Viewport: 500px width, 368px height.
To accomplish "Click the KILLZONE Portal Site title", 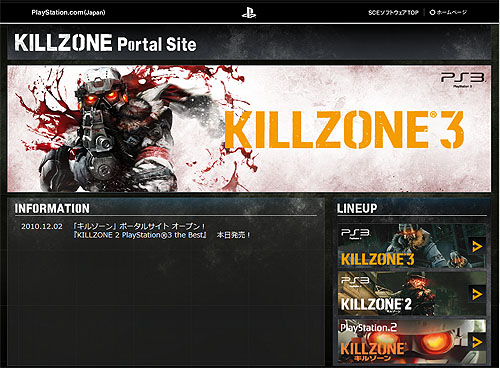I will coord(105,43).
